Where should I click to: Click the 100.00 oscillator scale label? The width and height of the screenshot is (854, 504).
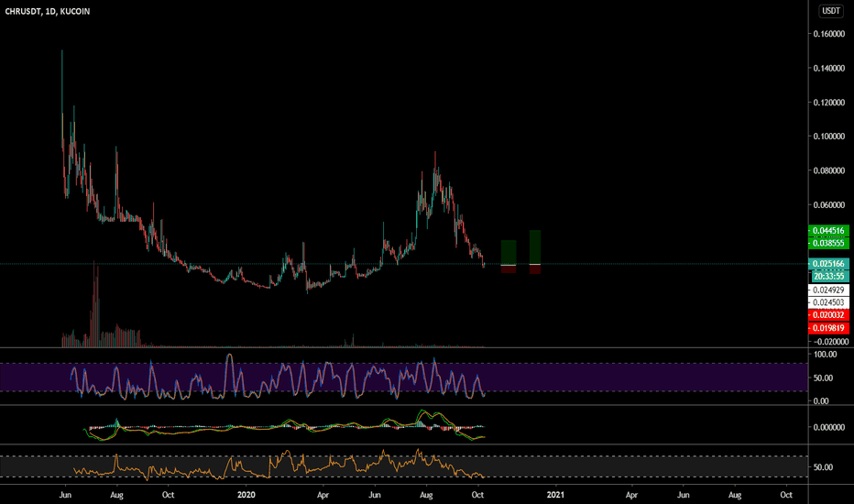coord(825,354)
